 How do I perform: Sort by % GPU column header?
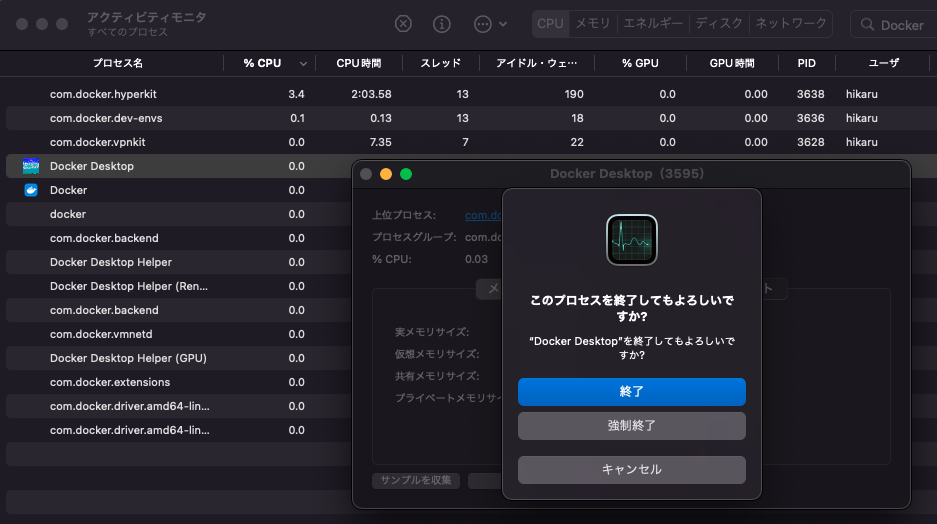[640, 63]
